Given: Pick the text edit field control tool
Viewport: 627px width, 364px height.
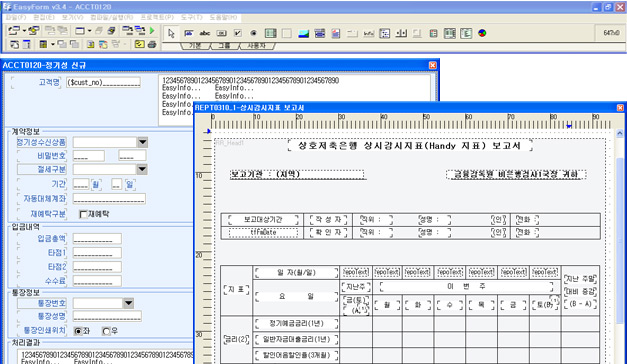Looking at the screenshot, I should [188, 33].
